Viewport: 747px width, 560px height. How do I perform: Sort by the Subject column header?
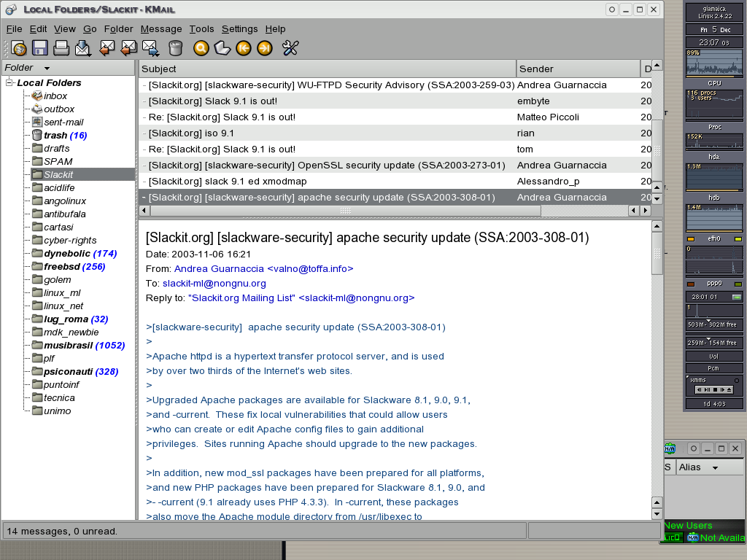click(328, 69)
